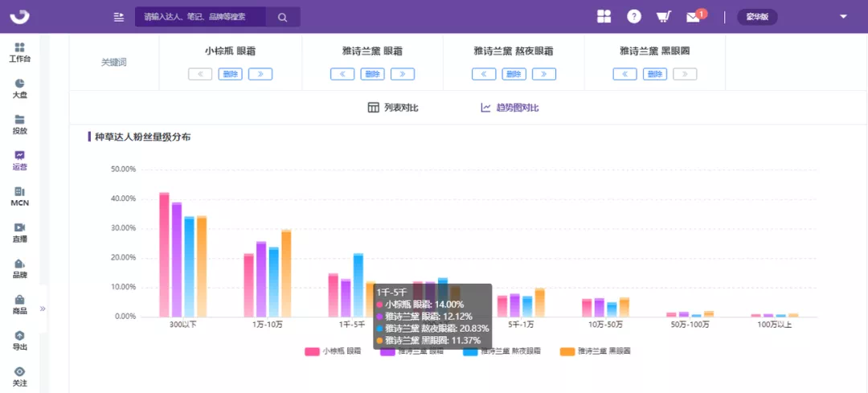
Task: Click orange bar in 5千-1万 group
Action: pyautogui.click(x=540, y=303)
